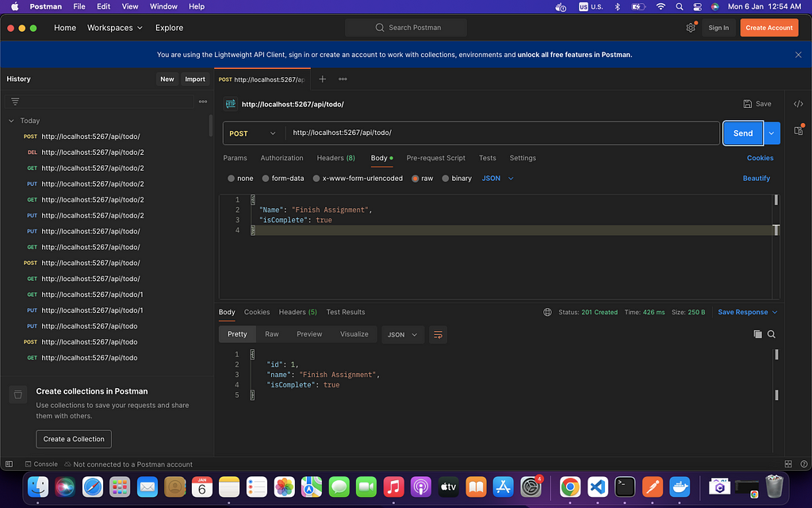This screenshot has width=812, height=508.
Task: Click the Import button
Action: [195, 79]
